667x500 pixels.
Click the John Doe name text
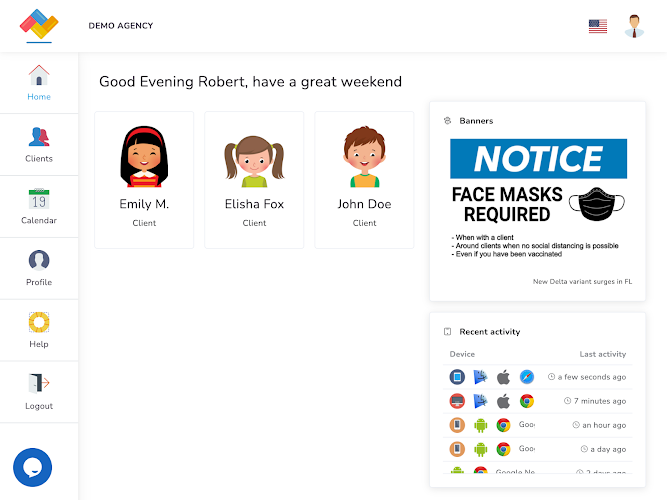365,204
